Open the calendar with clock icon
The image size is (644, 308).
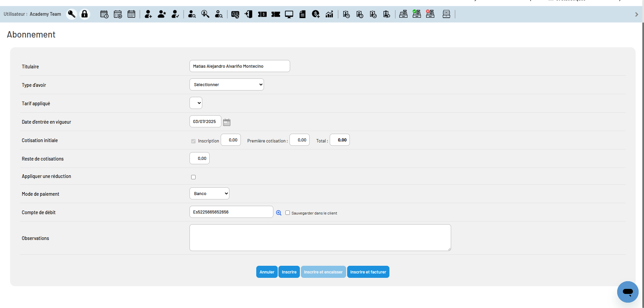pyautogui.click(x=104, y=14)
